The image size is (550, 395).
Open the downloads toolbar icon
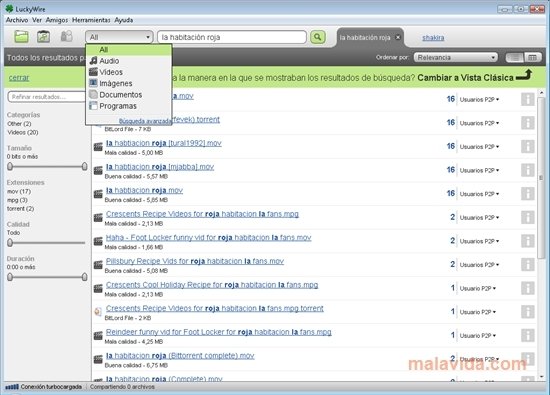coord(43,37)
